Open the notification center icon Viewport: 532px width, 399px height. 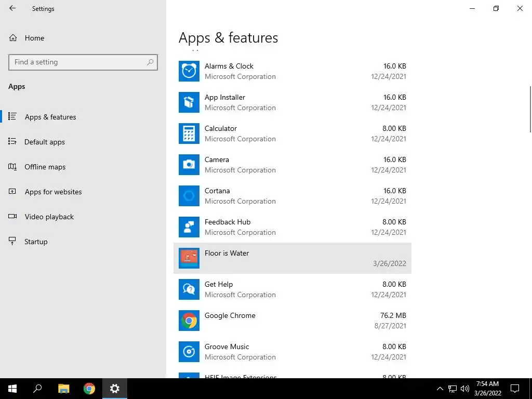[x=515, y=389]
